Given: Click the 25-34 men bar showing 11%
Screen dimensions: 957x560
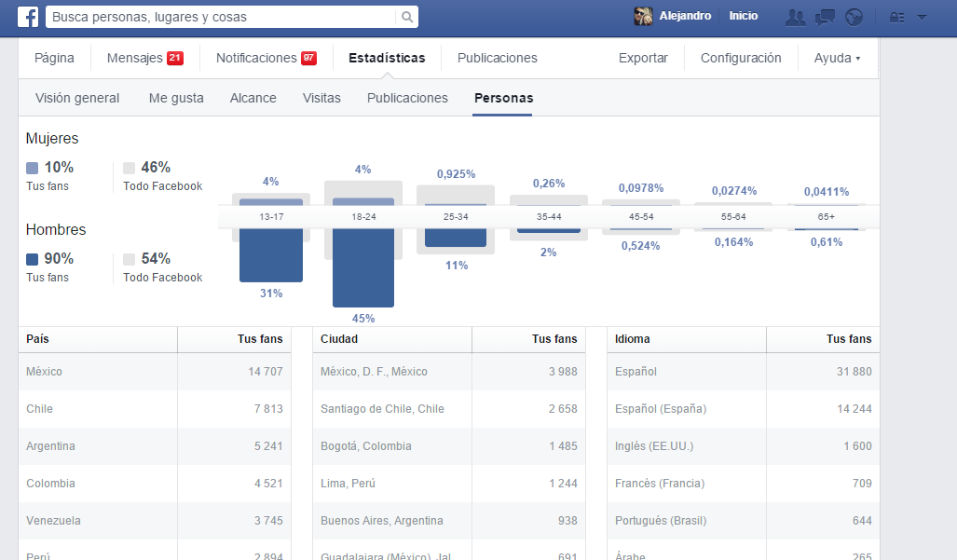Looking at the screenshot, I should 456,238.
